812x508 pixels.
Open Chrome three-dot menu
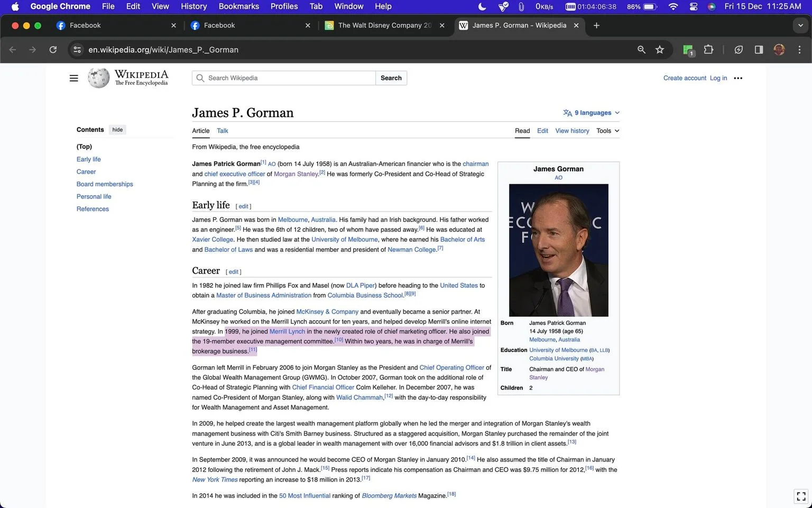799,50
